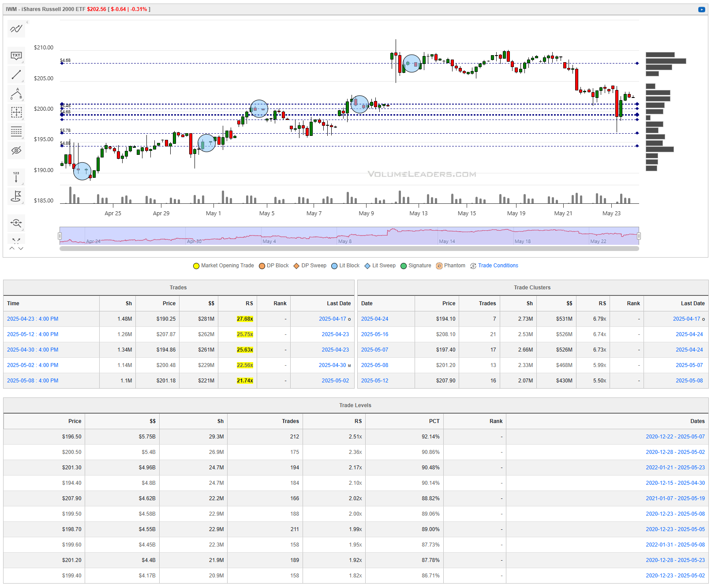
Task: Open trade 2025-04-30 : 4:00 PM
Action: (x=33, y=350)
